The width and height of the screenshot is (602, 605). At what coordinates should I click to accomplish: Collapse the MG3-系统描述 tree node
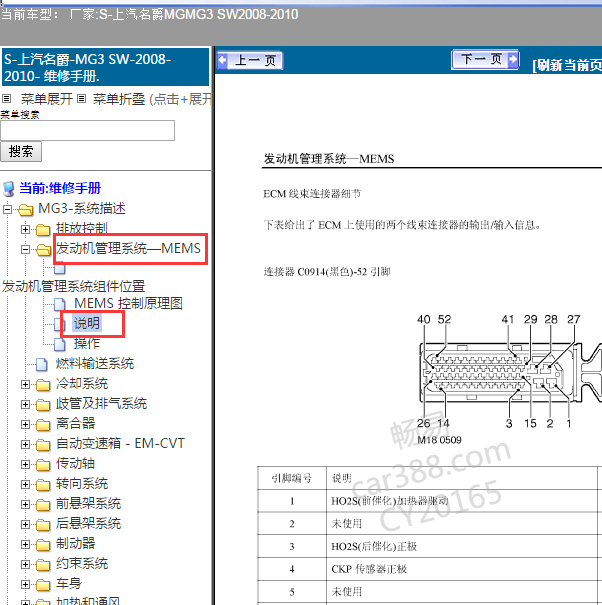[x=7, y=210]
